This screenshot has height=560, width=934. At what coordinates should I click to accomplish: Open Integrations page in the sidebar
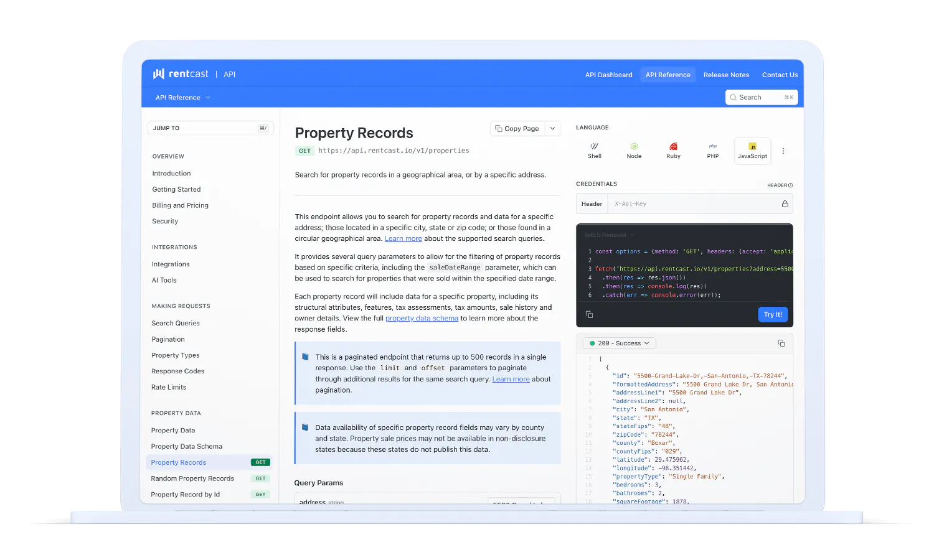pos(171,264)
